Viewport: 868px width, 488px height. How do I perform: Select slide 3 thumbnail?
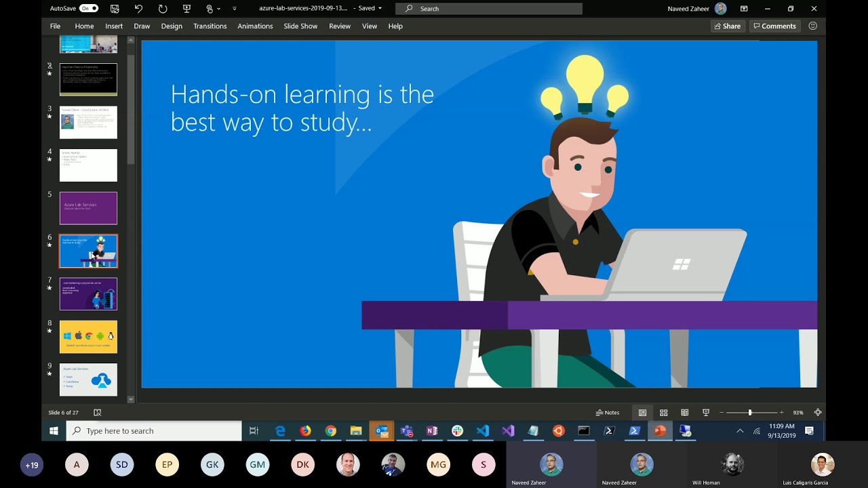pos(88,122)
